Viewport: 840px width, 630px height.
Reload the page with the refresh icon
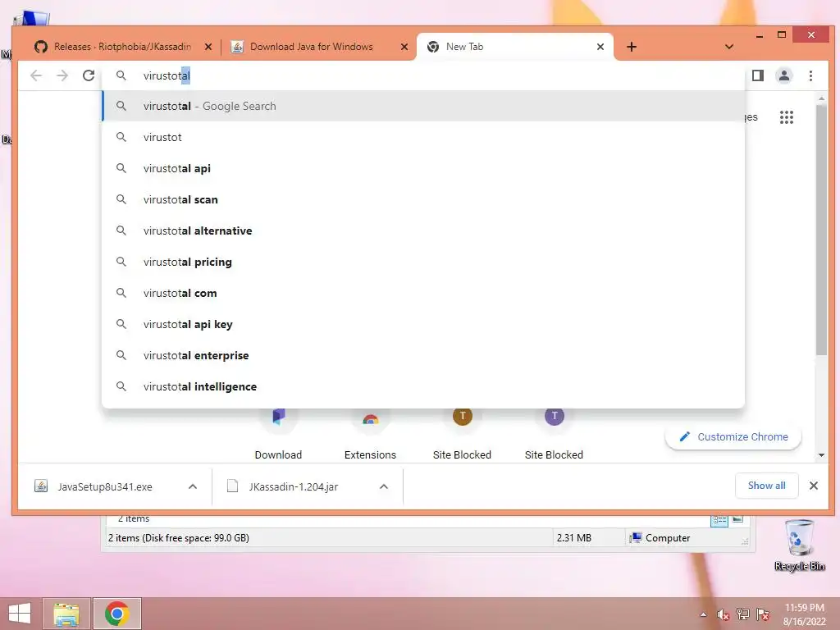89,75
